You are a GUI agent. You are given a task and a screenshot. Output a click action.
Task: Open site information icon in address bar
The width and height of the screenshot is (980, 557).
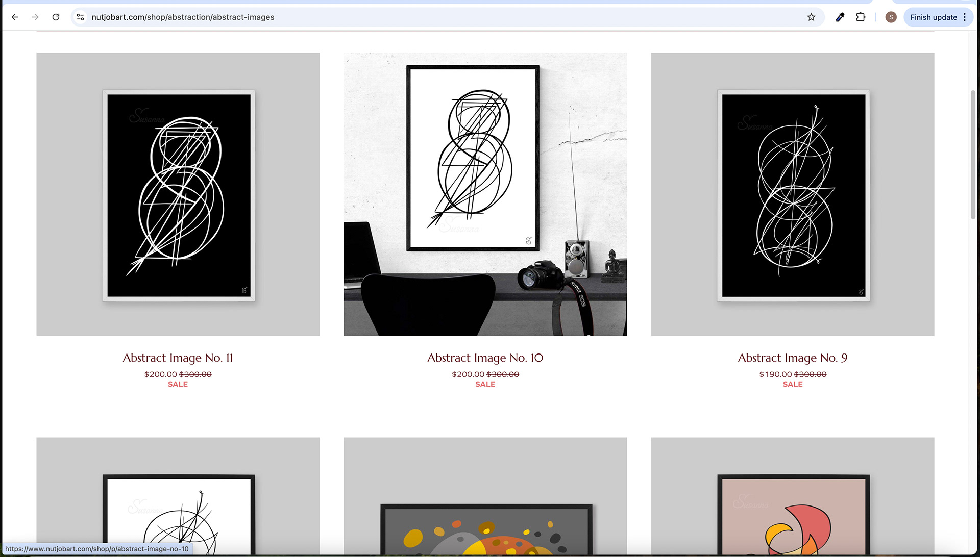click(x=80, y=17)
